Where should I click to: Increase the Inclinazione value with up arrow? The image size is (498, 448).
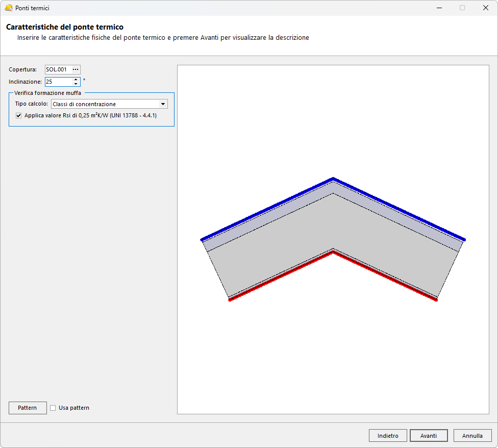76,79
